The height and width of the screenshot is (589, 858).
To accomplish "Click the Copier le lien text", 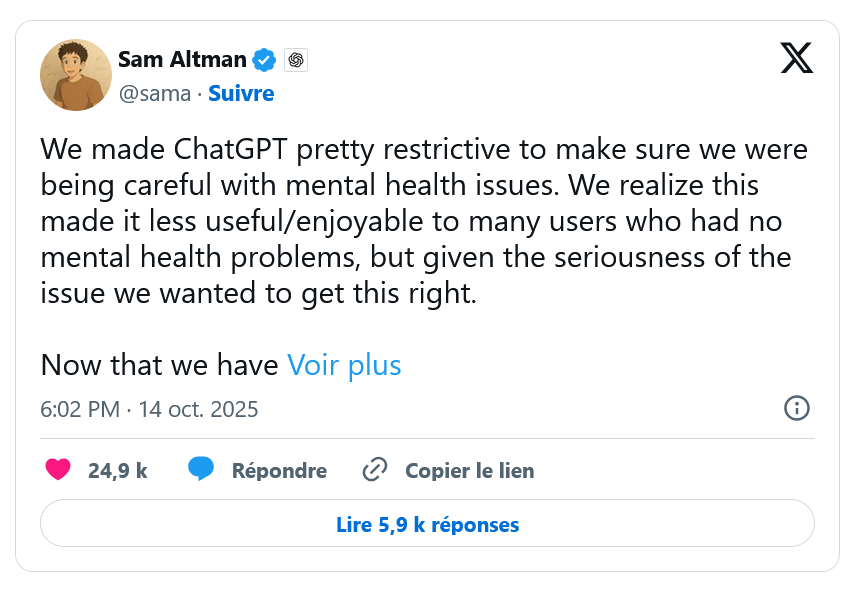I will tap(469, 470).
